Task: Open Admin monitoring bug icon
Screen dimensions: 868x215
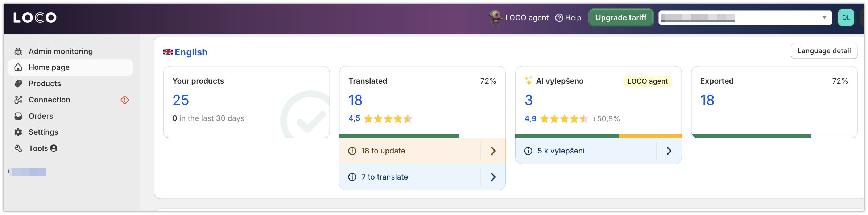Action: pos(18,51)
